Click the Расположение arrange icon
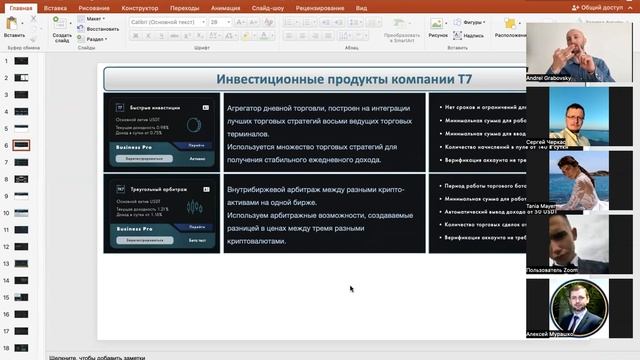This screenshot has height=360, width=640. (x=510, y=24)
